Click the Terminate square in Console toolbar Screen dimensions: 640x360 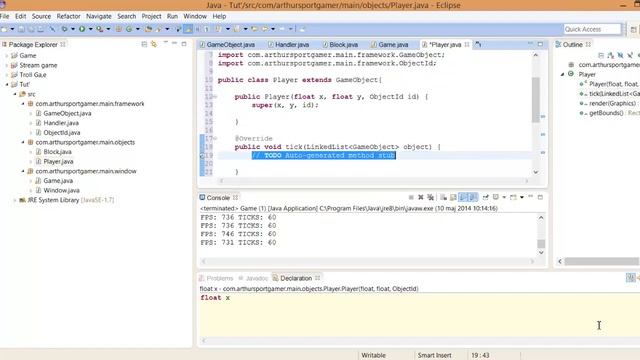pyautogui.click(x=411, y=198)
